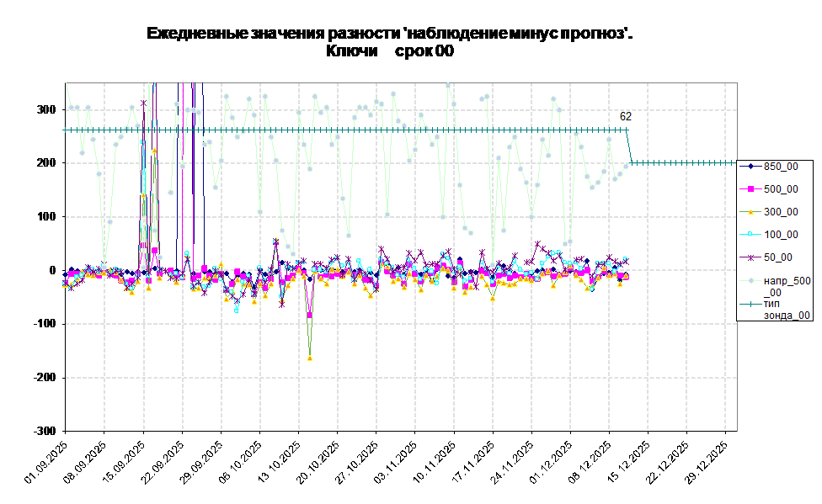
Task: Click the 850_00 diamond marker in legend
Action: click(x=750, y=167)
